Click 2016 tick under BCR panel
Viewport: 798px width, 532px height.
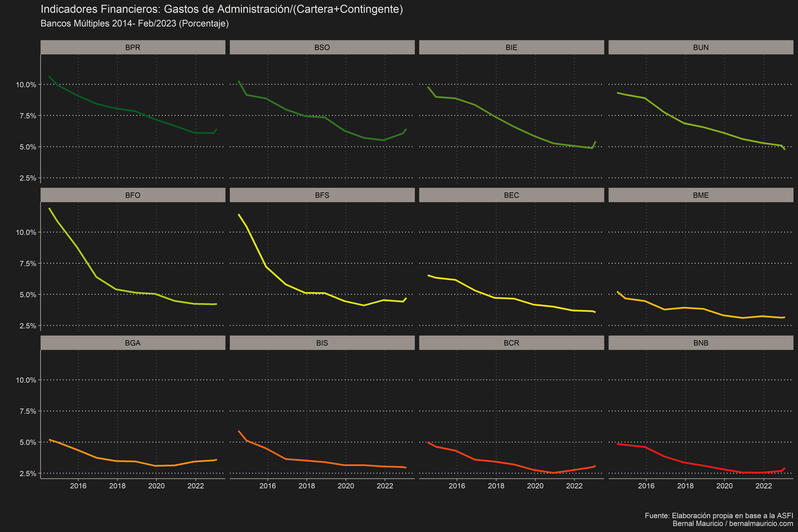(x=457, y=486)
